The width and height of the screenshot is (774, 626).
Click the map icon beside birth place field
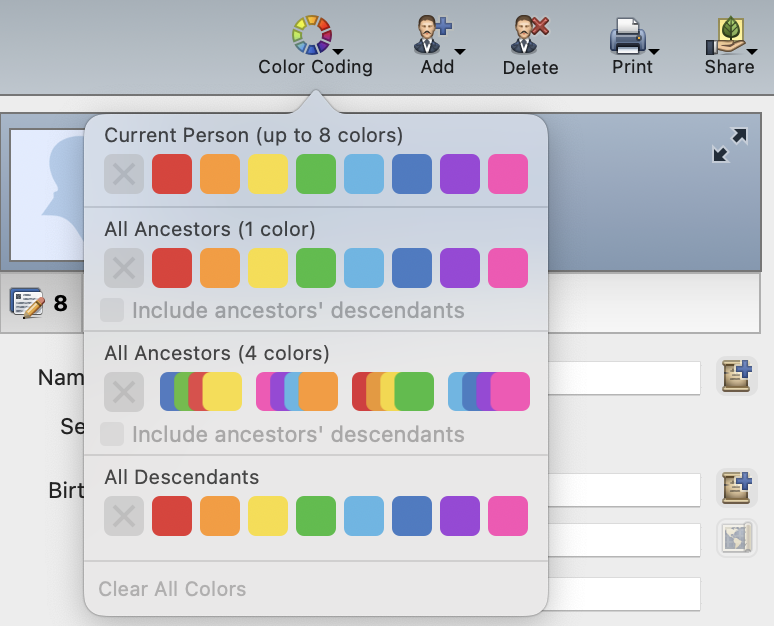[736, 538]
